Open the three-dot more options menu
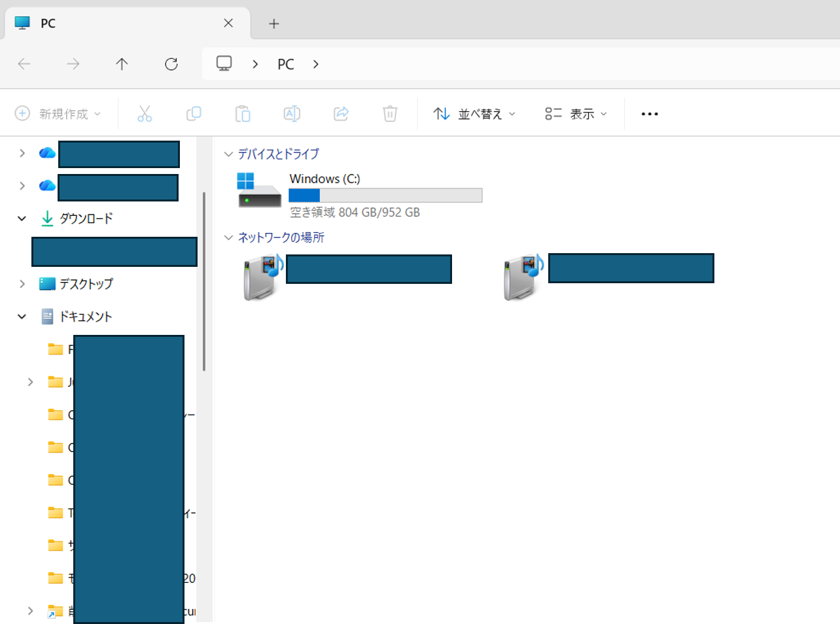 coord(650,114)
